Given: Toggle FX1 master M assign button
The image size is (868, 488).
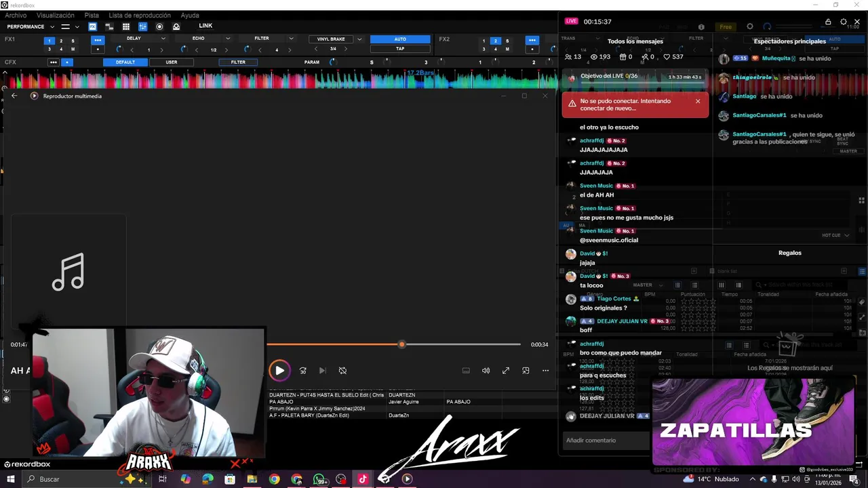Looking at the screenshot, I should 73,49.
